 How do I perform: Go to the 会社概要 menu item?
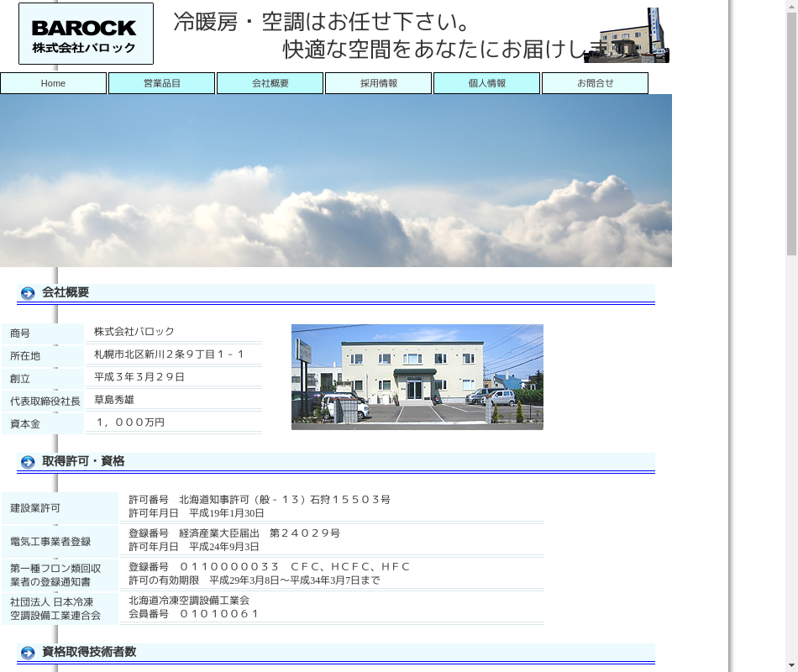point(270,83)
